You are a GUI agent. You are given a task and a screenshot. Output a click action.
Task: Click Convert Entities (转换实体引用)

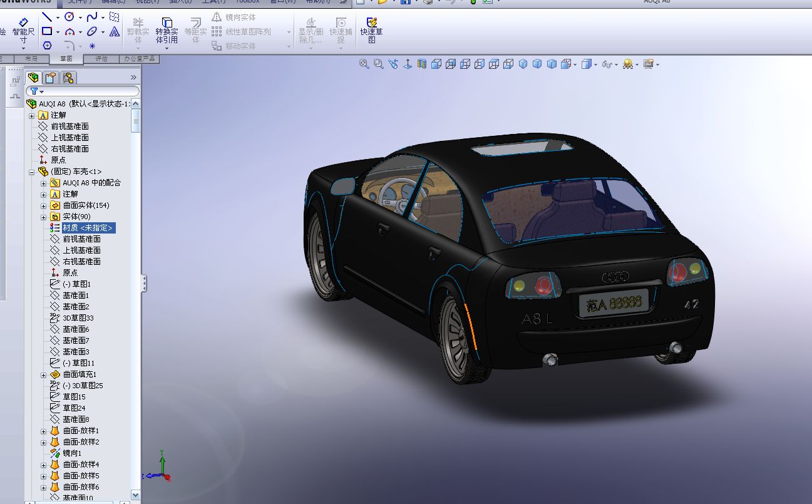[167, 31]
